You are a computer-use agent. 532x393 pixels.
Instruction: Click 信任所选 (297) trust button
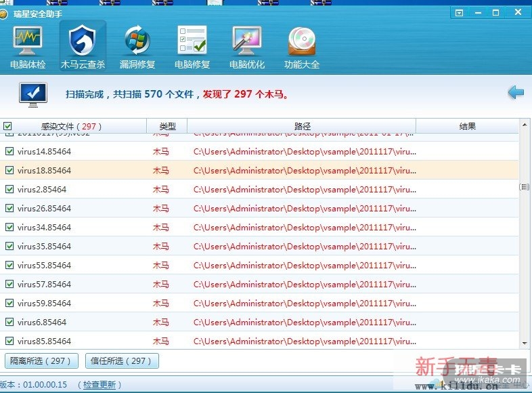(122, 360)
